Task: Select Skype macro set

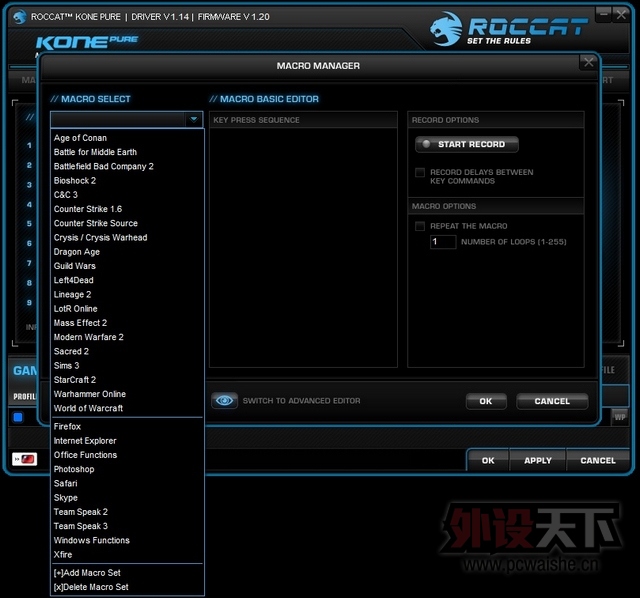Action: coord(127,498)
